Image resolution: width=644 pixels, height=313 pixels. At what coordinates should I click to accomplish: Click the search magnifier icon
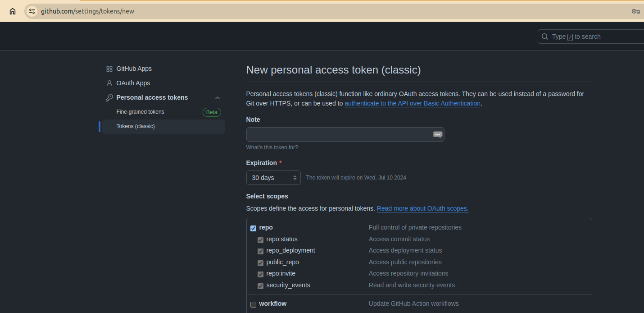[545, 37]
